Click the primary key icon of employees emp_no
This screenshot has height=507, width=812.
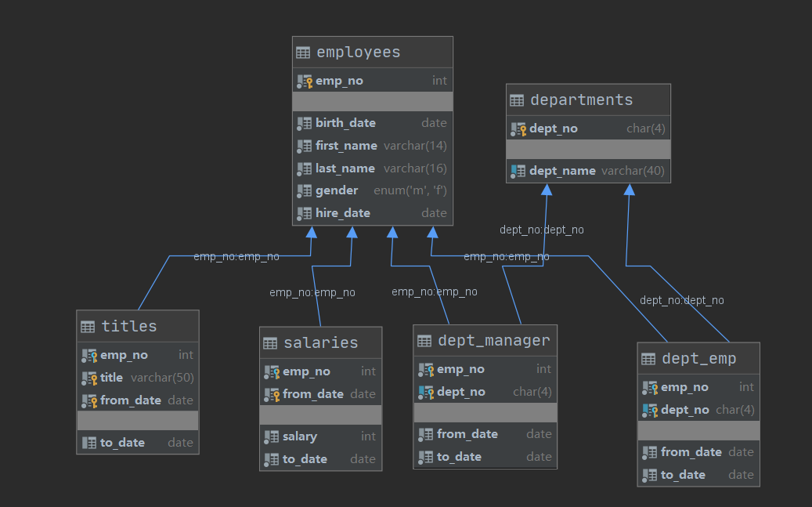click(305, 81)
